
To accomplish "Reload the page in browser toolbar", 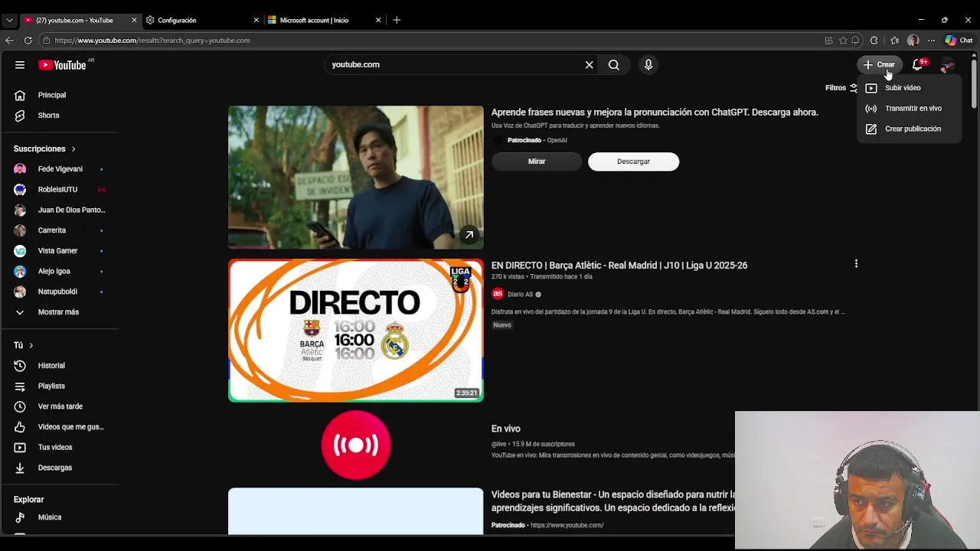I will [28, 41].
